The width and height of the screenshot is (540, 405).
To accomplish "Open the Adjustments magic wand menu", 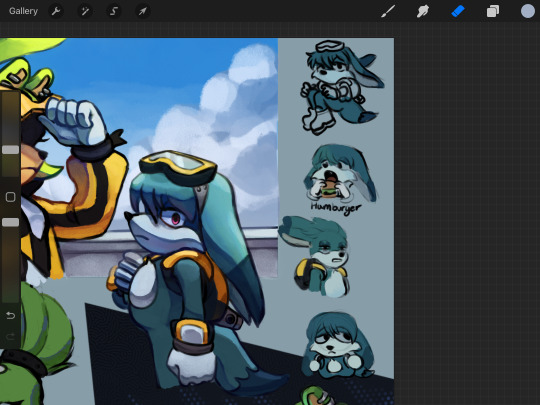I will [x=85, y=11].
